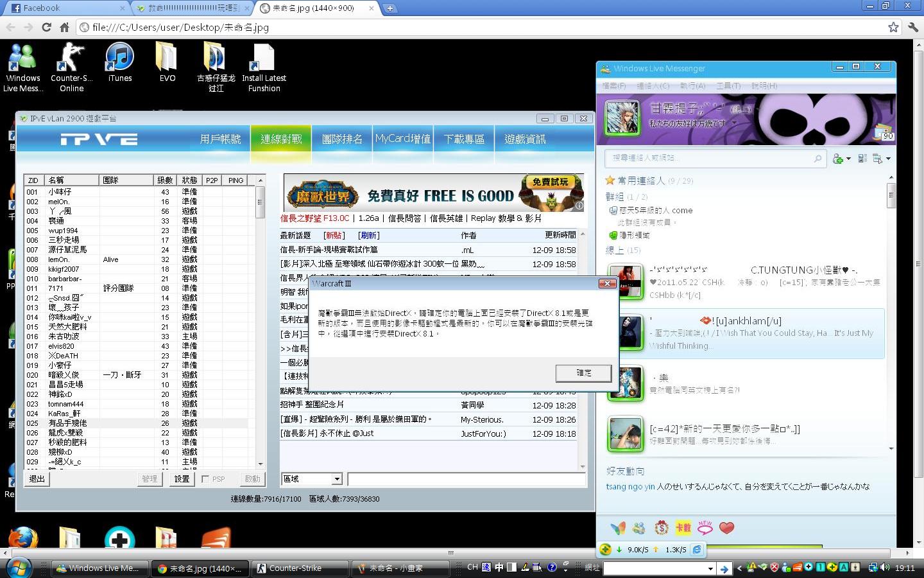Bookmark this page with the star icon

point(893,27)
